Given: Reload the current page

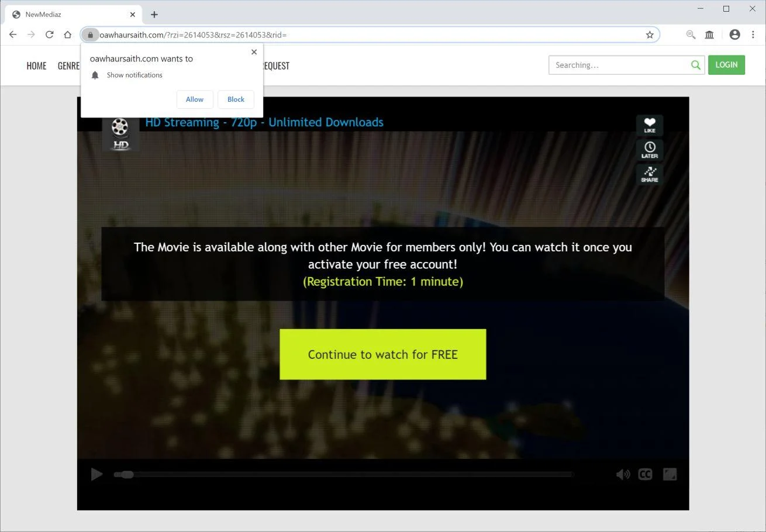Looking at the screenshot, I should [50, 34].
